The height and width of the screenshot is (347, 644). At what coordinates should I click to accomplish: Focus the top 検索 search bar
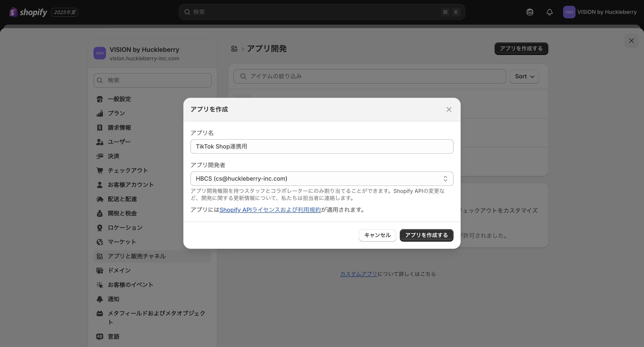tap(322, 12)
